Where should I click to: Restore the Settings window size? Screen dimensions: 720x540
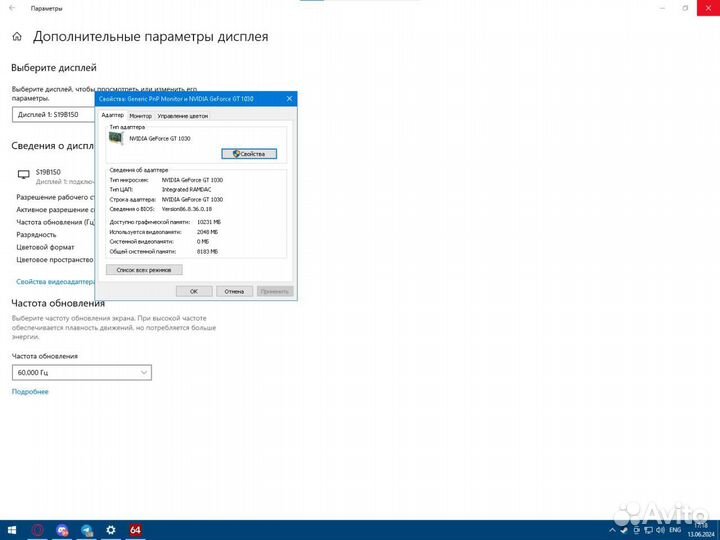(685, 8)
